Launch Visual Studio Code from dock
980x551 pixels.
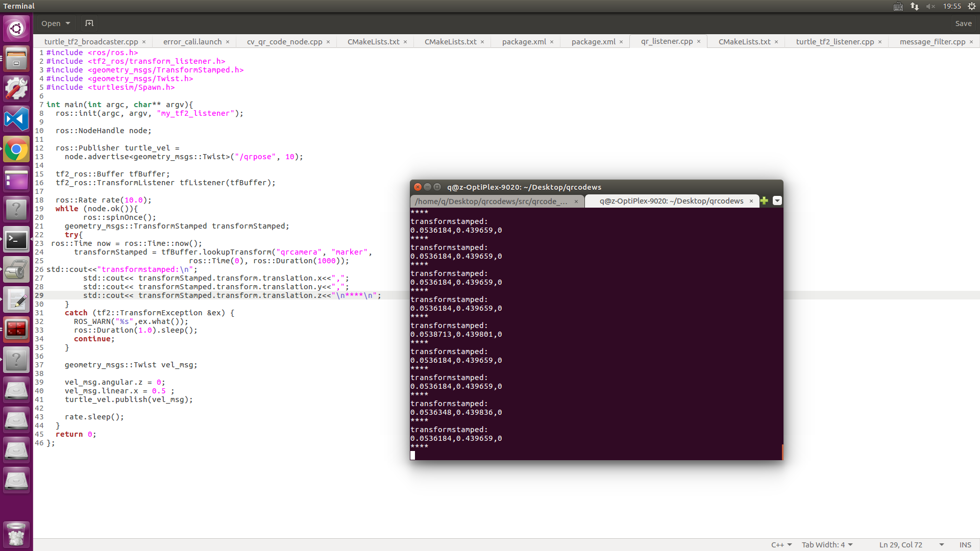tap(16, 119)
